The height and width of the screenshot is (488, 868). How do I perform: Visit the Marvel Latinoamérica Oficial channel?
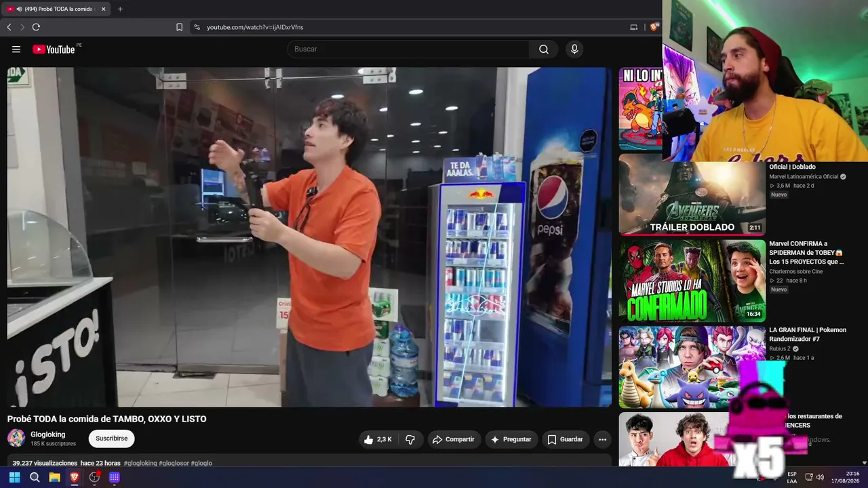tap(804, 177)
